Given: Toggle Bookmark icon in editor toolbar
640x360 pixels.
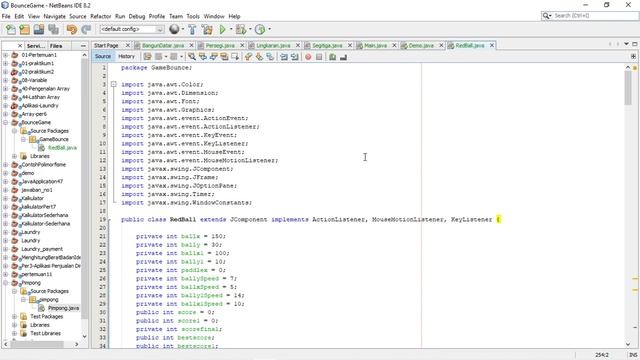Looking at the screenshot, I should [270, 57].
